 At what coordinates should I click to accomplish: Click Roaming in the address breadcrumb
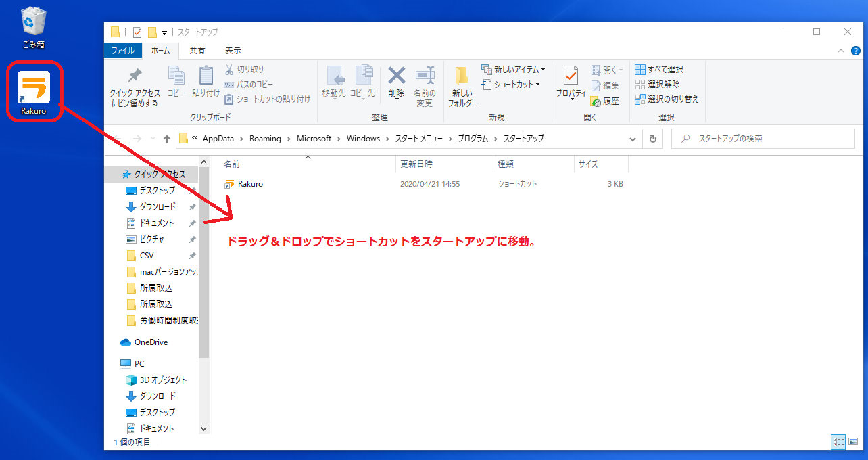pos(265,139)
